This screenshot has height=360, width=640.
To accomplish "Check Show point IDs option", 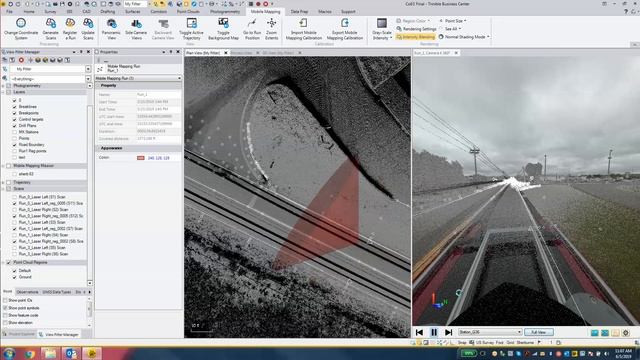I will pos(5,300).
